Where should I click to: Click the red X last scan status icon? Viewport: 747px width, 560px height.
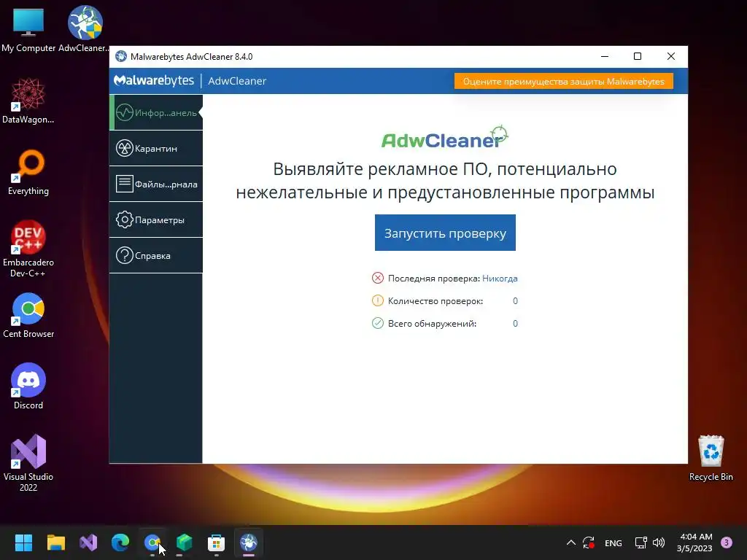[377, 278]
